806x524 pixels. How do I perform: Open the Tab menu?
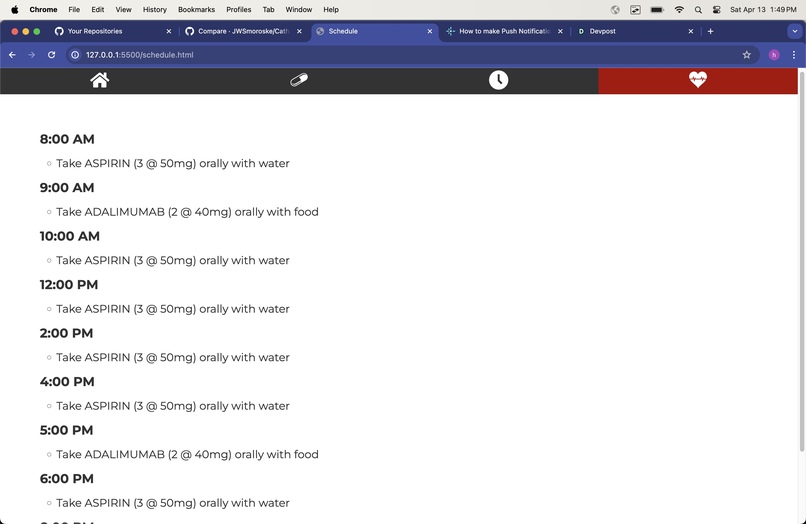pyautogui.click(x=268, y=9)
